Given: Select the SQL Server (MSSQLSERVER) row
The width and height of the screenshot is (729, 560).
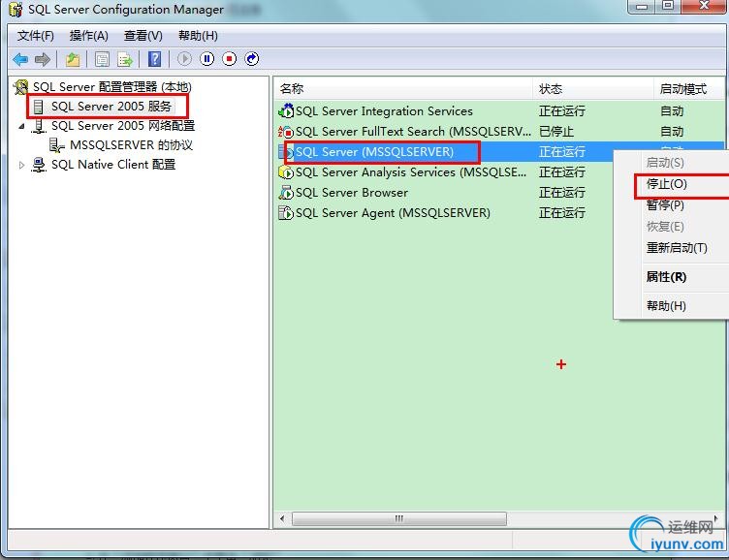Looking at the screenshot, I should coord(444,152).
